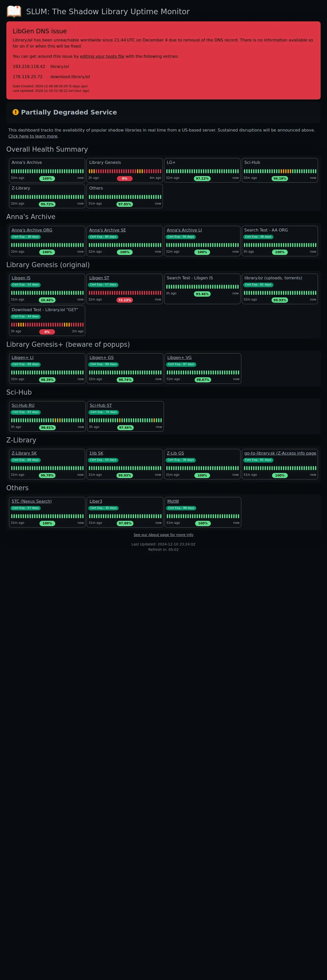
Task: Click the 'Cert Exp.: 35 days' badge
Action: click(x=104, y=508)
